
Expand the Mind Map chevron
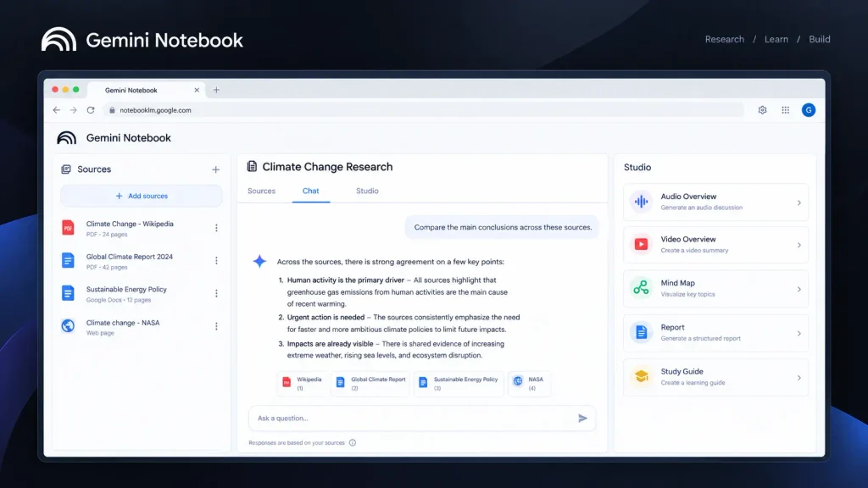[798, 290]
